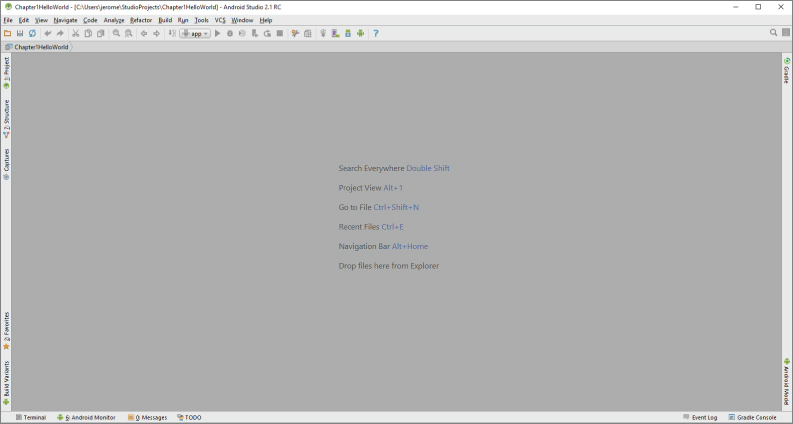The image size is (793, 424).
Task: Click the Stop square icon
Action: tap(280, 33)
